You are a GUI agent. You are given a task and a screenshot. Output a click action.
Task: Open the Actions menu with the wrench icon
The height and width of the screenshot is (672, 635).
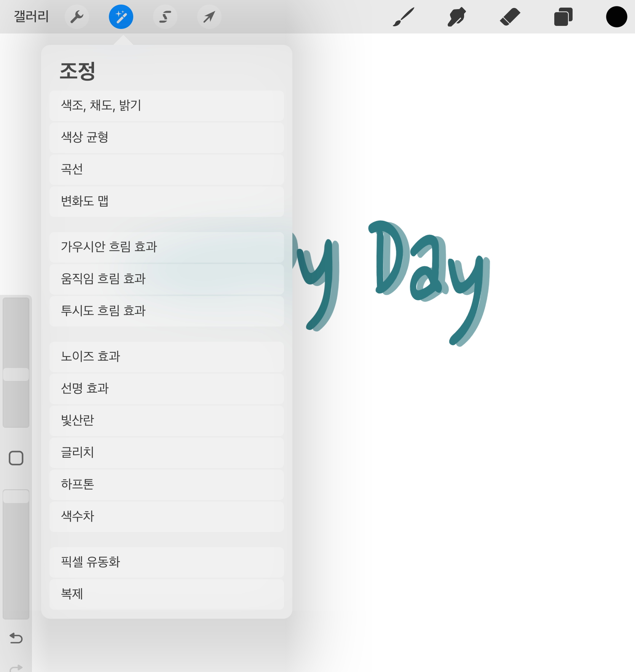[77, 16]
